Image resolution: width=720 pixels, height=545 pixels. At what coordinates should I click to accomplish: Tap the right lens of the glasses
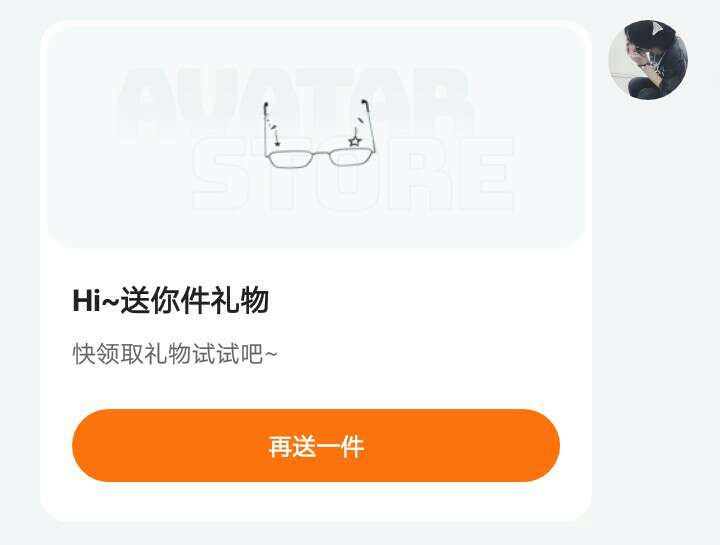350,158
